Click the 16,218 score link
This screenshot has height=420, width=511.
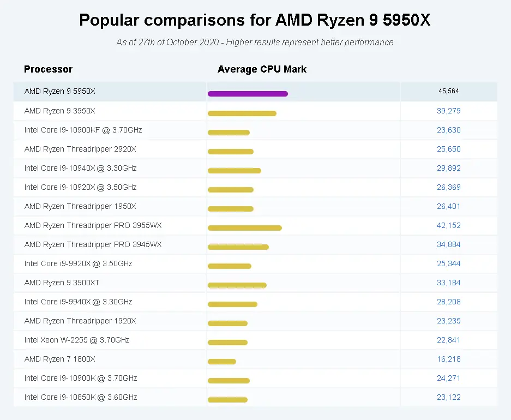click(448, 359)
